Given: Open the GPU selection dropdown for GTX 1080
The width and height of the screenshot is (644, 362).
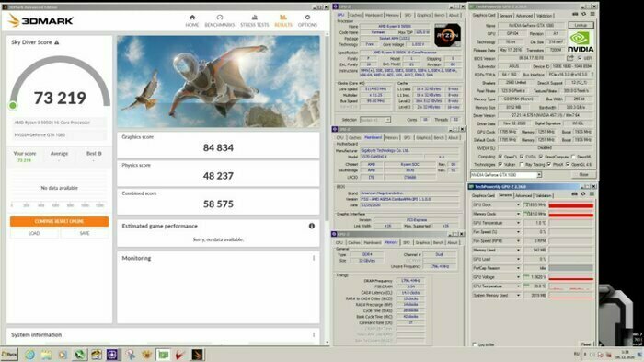Looking at the screenshot, I should click(x=506, y=175).
